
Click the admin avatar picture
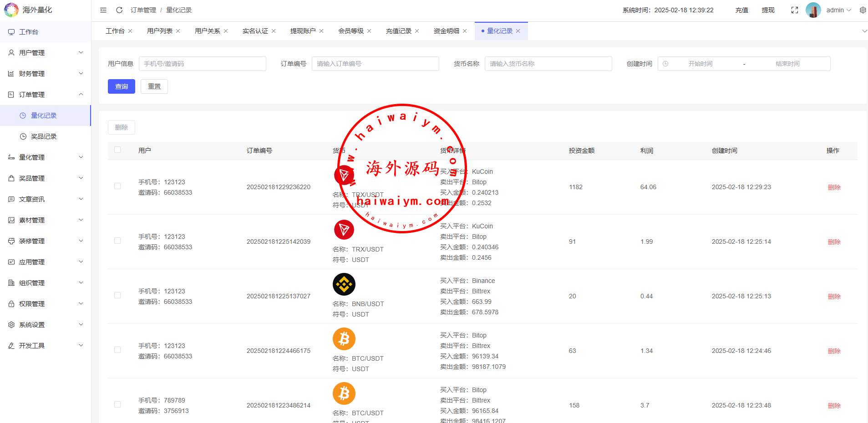tap(813, 10)
